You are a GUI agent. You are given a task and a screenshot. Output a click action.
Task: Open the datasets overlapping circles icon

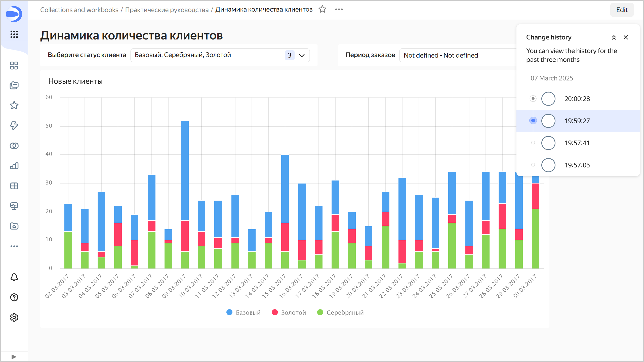pyautogui.click(x=14, y=146)
